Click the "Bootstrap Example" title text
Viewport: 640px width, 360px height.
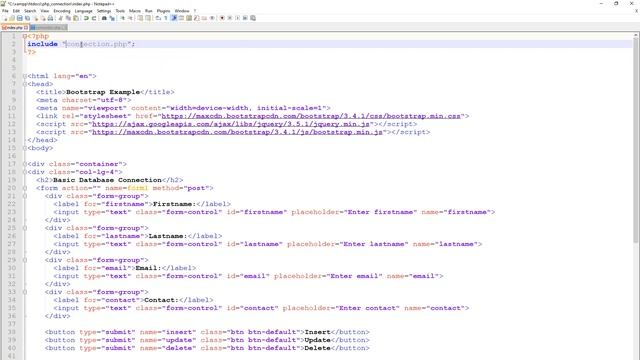point(103,92)
